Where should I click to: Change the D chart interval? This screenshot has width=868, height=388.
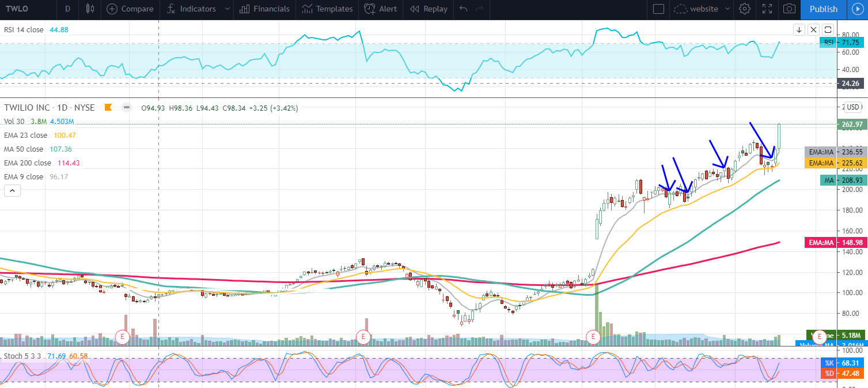click(68, 9)
